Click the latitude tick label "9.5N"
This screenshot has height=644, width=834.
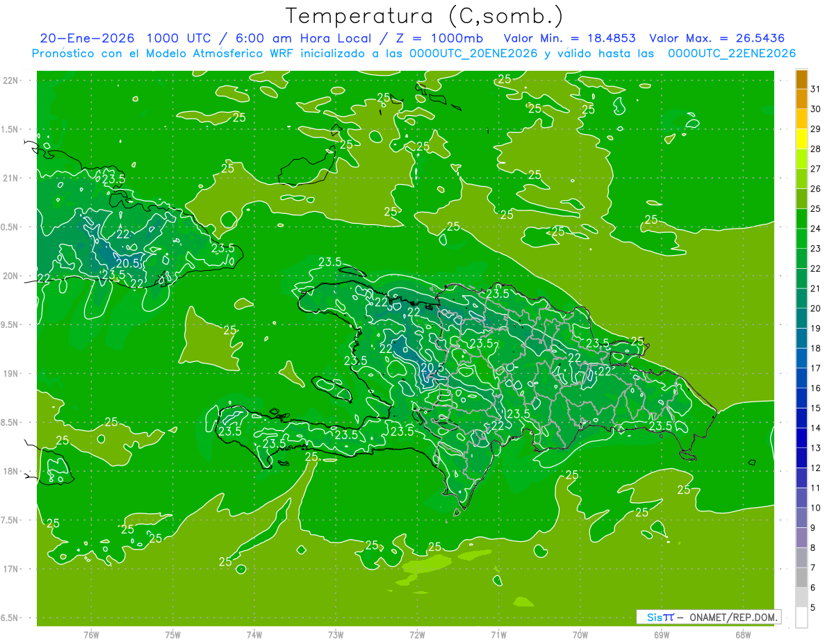pos(10,325)
